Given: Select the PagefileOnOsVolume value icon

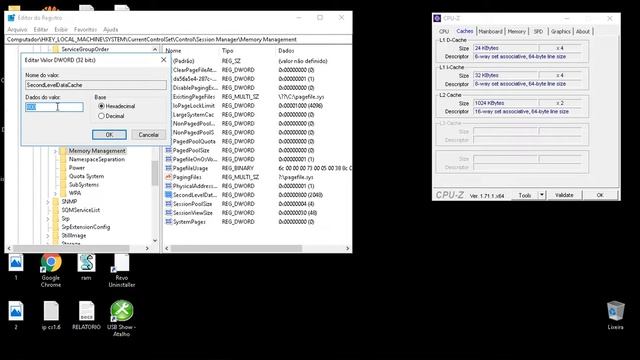Looking at the screenshot, I should (x=168, y=159).
